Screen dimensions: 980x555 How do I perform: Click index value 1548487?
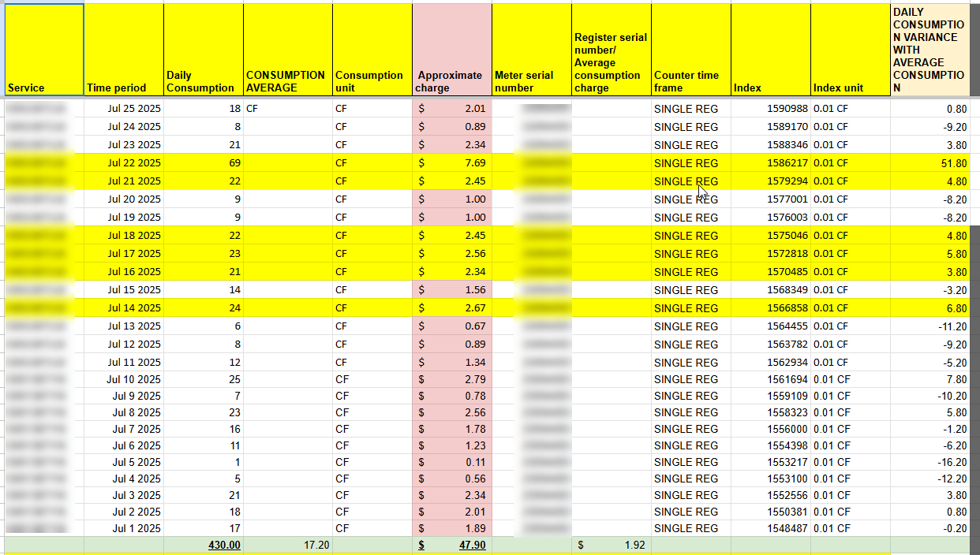[x=771, y=528]
